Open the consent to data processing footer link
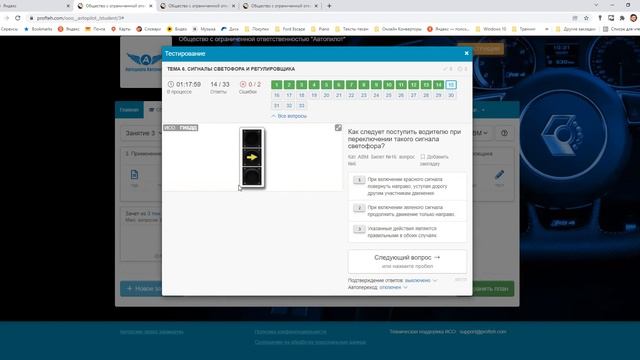Image resolution: width=640 pixels, height=360 pixels. (310, 342)
